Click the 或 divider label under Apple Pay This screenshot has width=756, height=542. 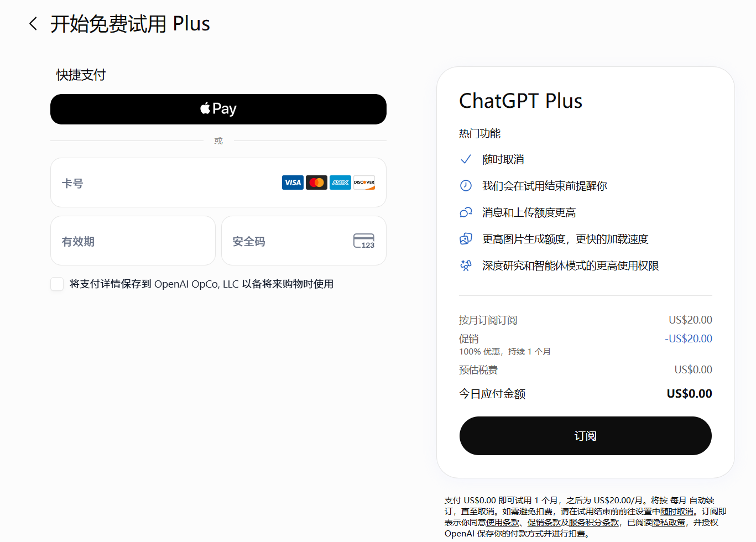click(218, 141)
